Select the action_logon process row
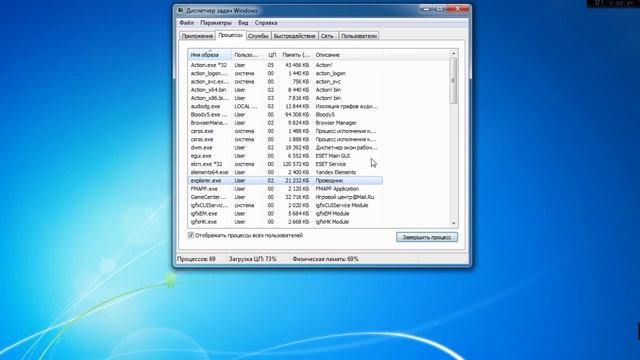The image size is (640, 360). [285, 73]
